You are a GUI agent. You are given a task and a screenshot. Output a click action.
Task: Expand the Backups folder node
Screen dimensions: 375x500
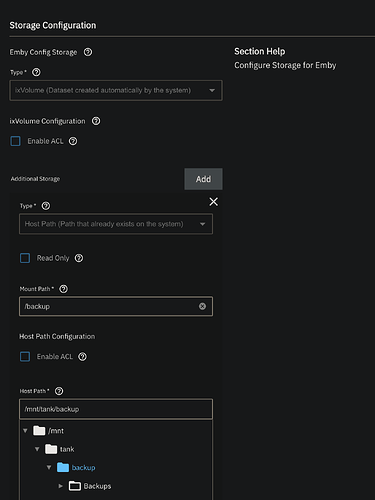61,486
